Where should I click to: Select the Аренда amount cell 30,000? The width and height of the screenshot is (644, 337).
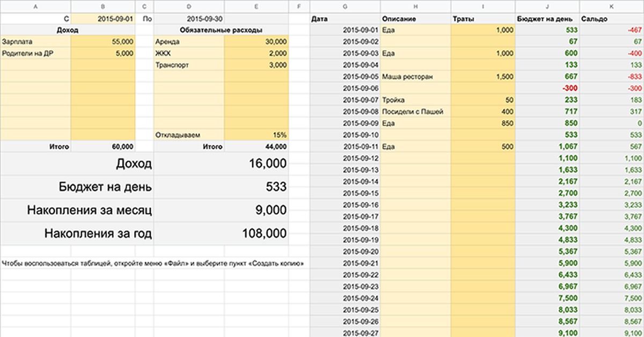pos(256,41)
